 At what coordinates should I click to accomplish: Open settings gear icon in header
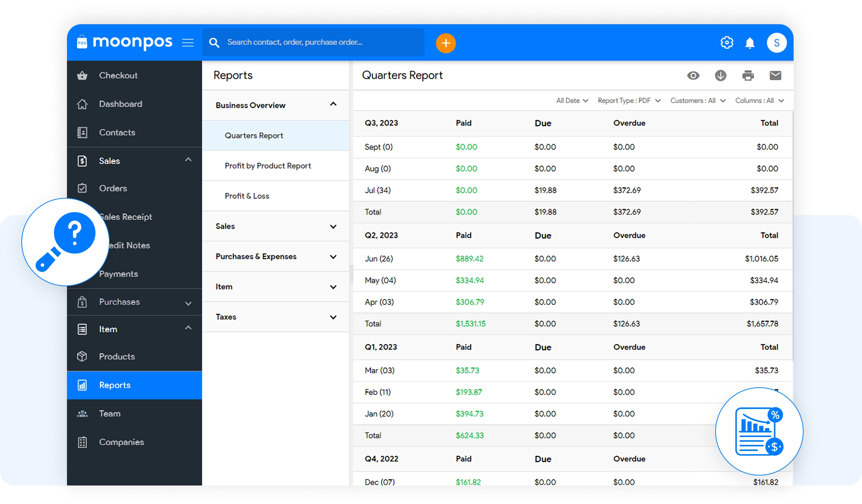point(727,43)
